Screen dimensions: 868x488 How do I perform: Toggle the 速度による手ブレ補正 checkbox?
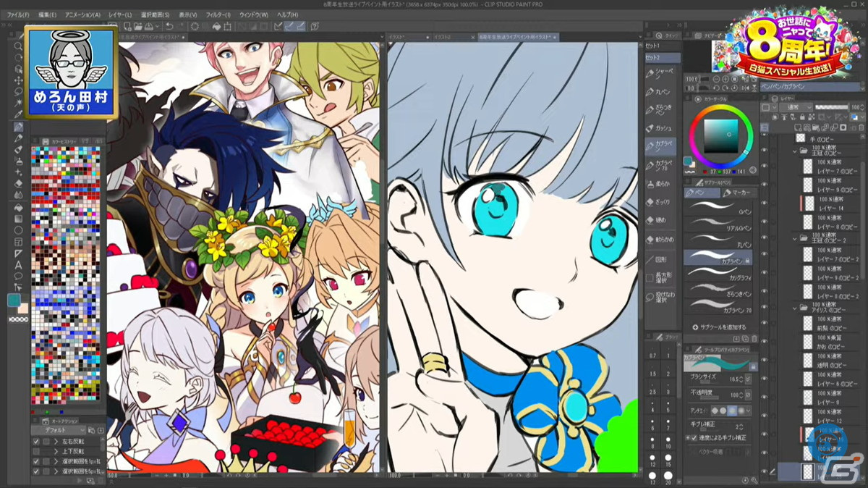[694, 438]
